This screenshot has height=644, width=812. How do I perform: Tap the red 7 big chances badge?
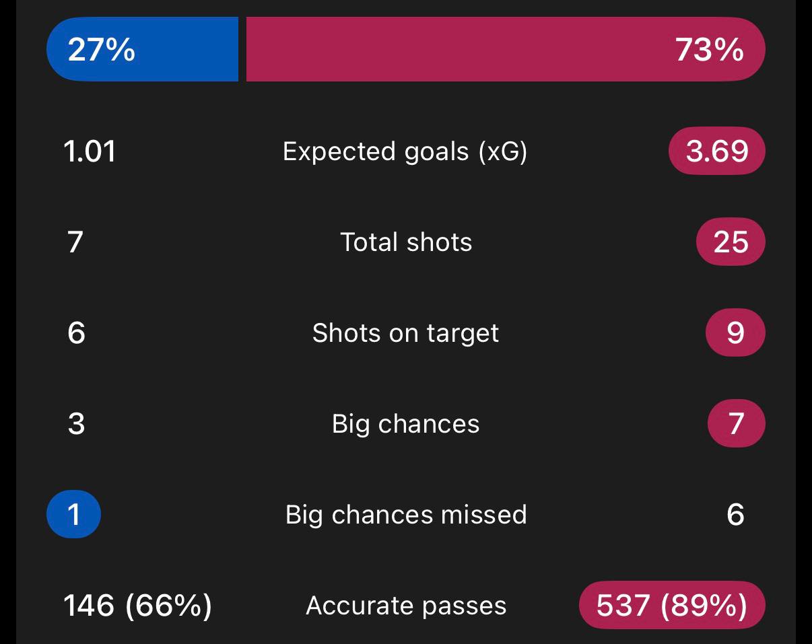(x=736, y=423)
